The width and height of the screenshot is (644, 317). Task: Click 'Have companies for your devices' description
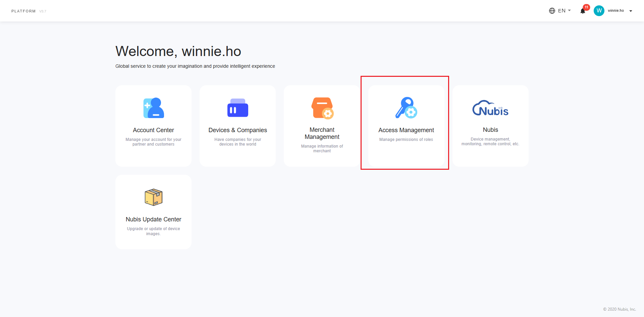[238, 142]
